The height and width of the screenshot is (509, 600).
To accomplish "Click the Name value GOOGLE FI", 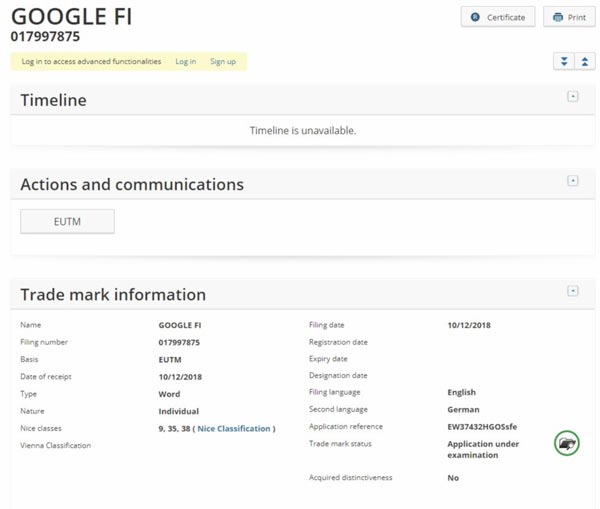I will point(179,325).
